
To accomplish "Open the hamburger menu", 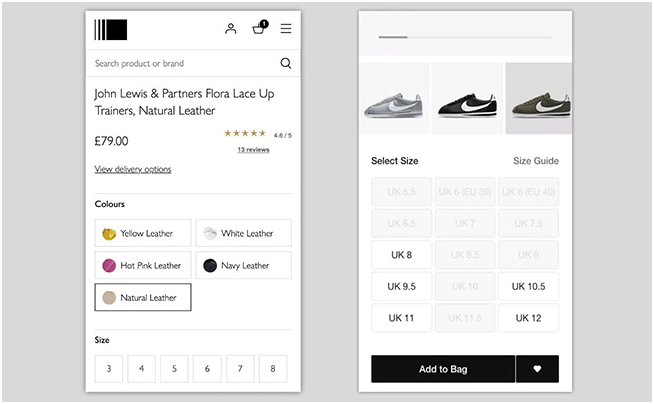I will tap(286, 29).
